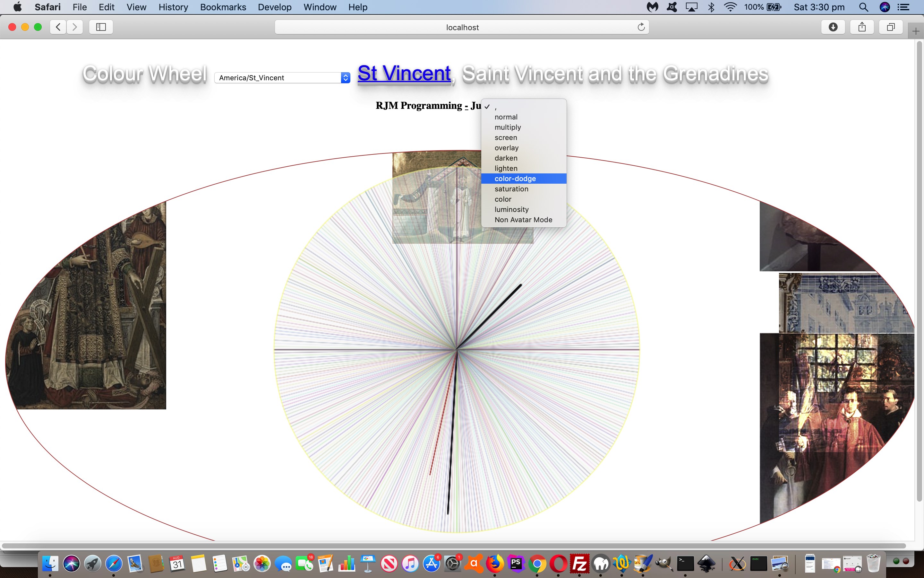Open the Safari downloads button
This screenshot has height=578, width=924.
click(833, 27)
